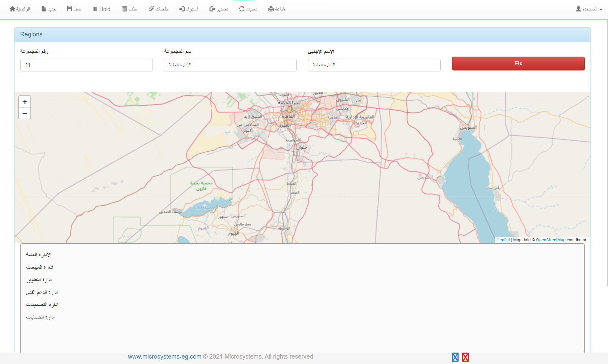Screen dimensions: 608x364
Task: Focus the foreign name field (الاسم الاجنبي)
Action: tap(374, 65)
